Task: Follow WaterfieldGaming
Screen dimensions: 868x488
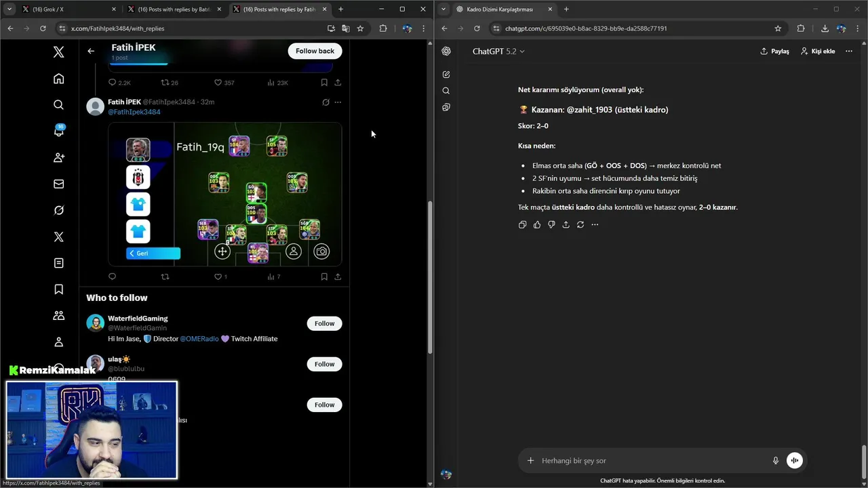Action: tap(324, 323)
